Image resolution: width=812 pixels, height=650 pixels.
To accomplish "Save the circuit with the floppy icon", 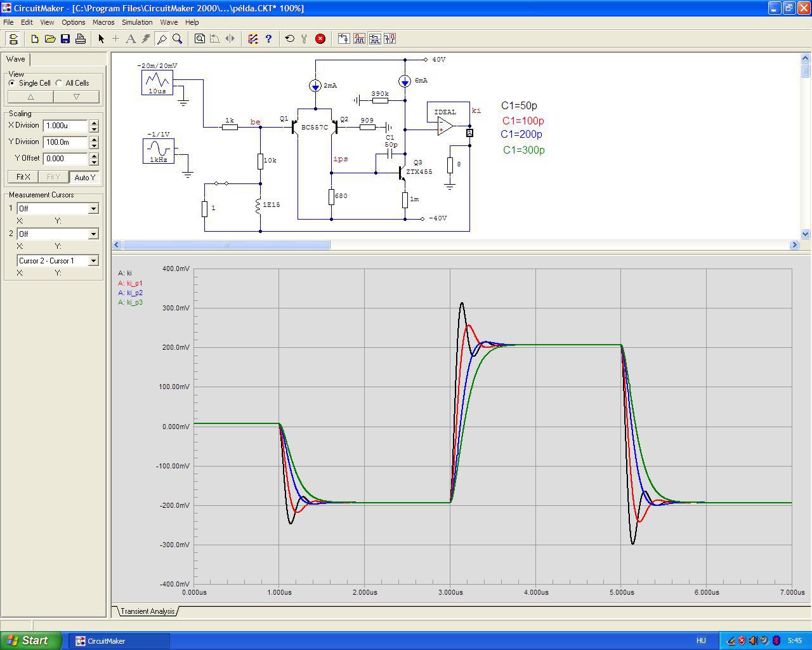I will [x=65, y=39].
